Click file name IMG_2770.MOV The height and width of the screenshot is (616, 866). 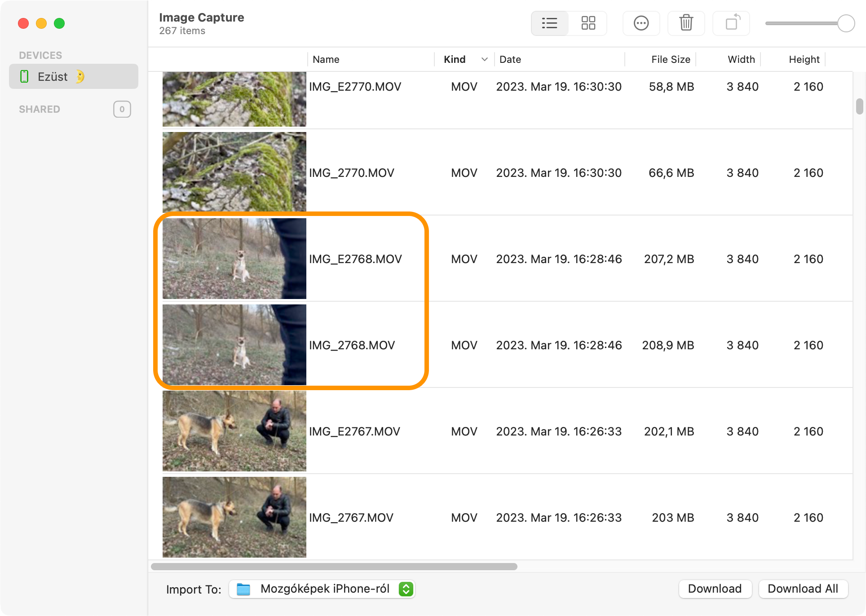click(x=351, y=173)
